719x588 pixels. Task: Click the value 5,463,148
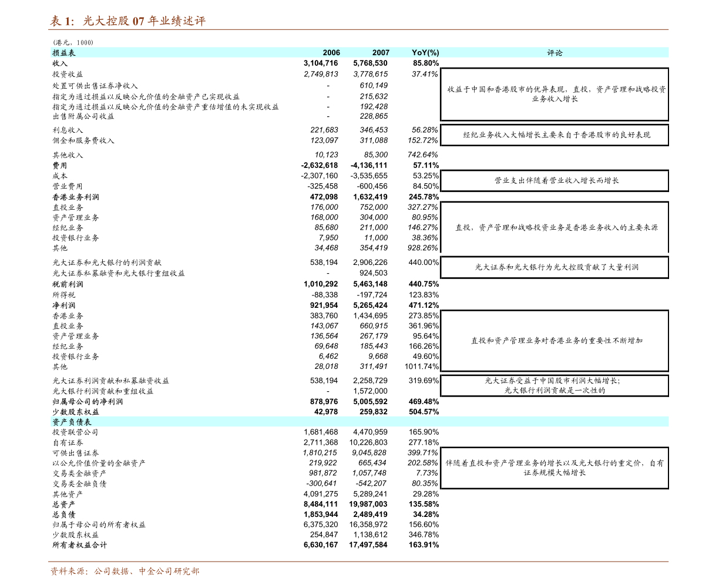[x=371, y=285]
